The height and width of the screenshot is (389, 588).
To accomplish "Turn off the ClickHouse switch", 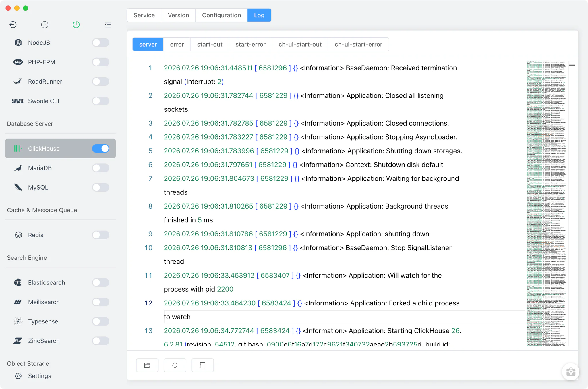I will coord(100,149).
